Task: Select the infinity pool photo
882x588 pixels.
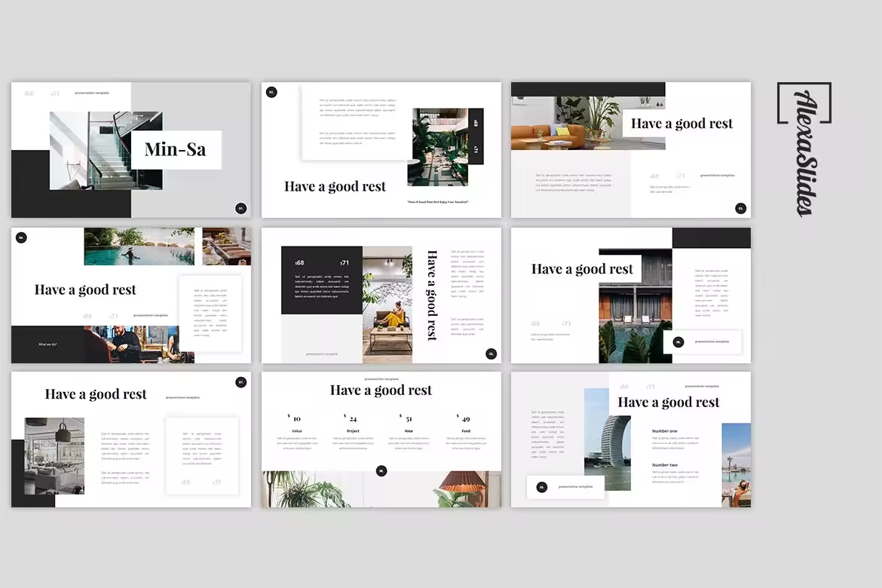Action: pyautogui.click(x=139, y=247)
